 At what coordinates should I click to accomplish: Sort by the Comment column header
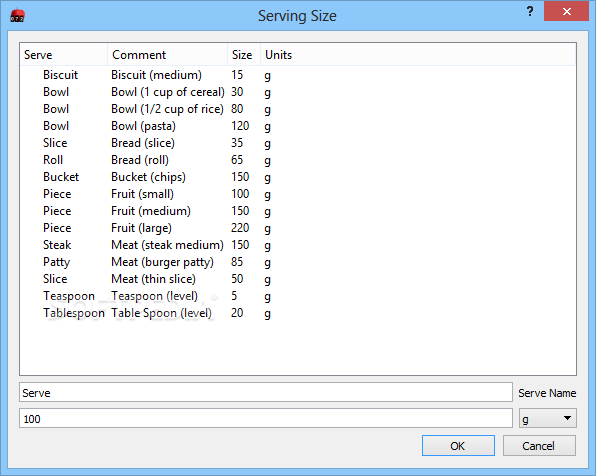(x=168, y=55)
